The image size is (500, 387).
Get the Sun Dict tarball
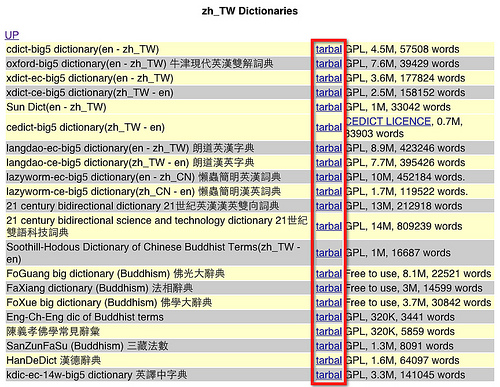[329, 107]
